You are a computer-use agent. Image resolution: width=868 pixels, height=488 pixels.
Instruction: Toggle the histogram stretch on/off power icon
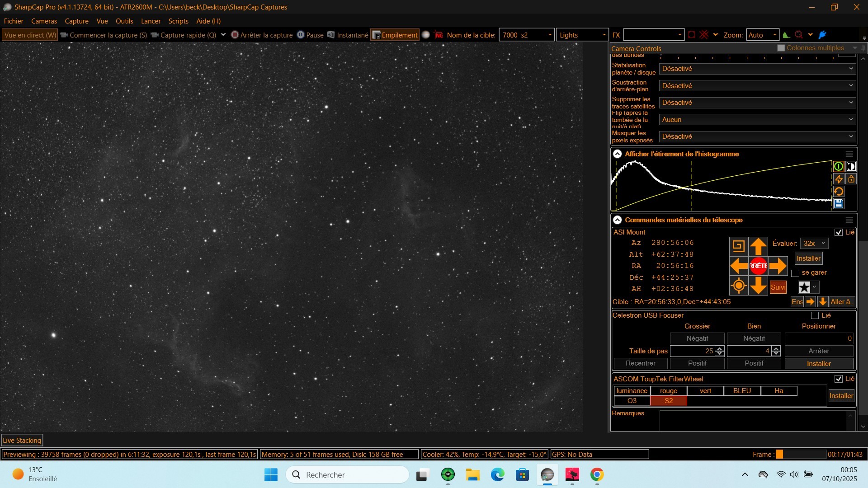[x=839, y=167]
